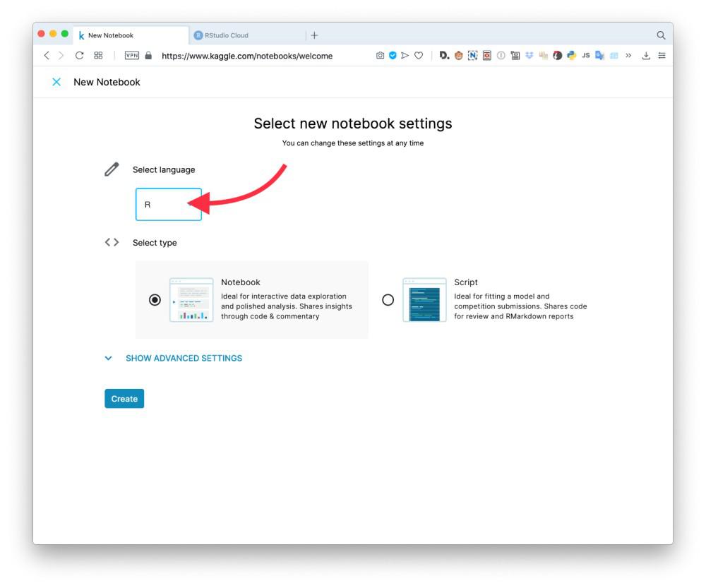
Task: Open the Dropbox extension icon
Action: pos(529,55)
